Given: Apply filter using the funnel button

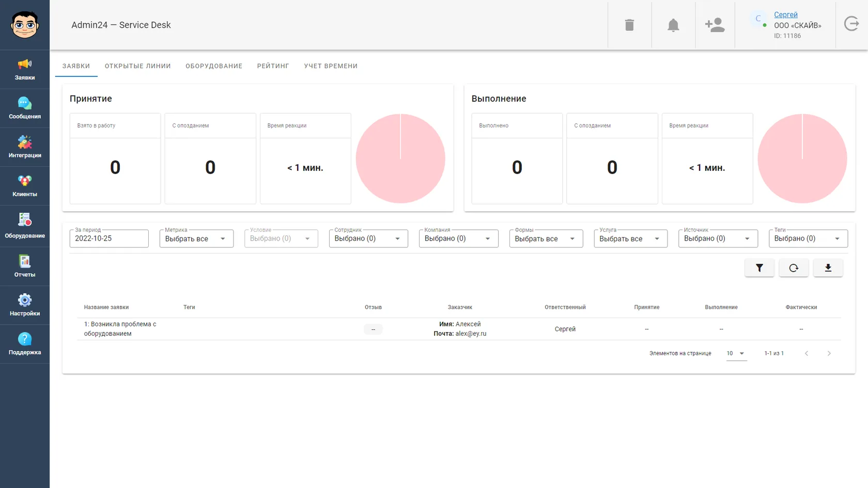Looking at the screenshot, I should pyautogui.click(x=760, y=268).
